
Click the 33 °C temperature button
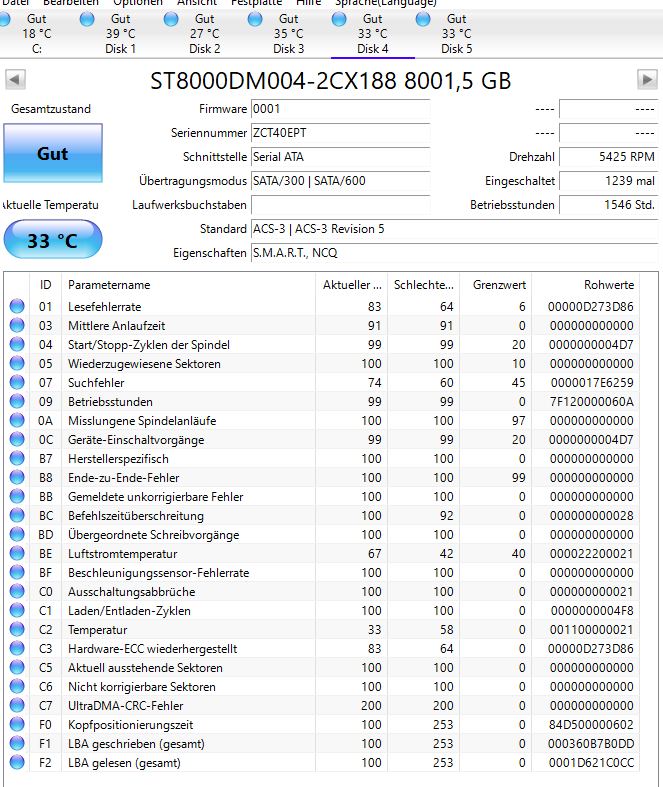pos(53,239)
